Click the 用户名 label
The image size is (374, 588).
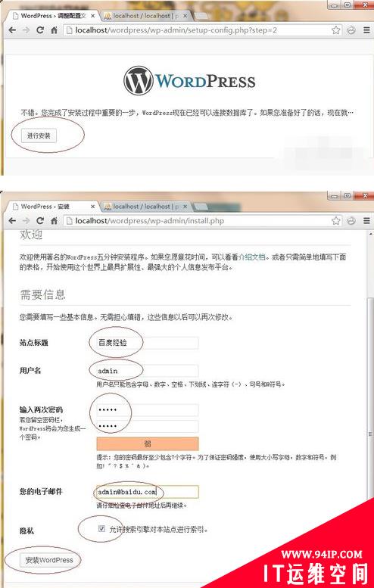(x=30, y=371)
